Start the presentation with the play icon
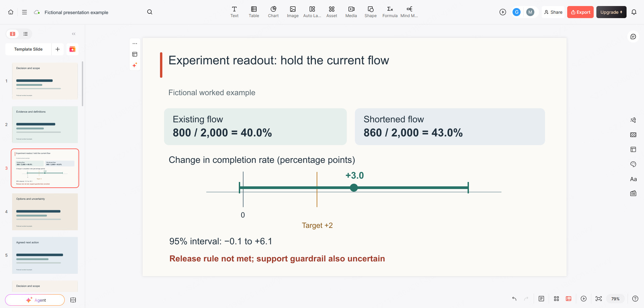This screenshot has height=308, width=644. click(x=502, y=12)
